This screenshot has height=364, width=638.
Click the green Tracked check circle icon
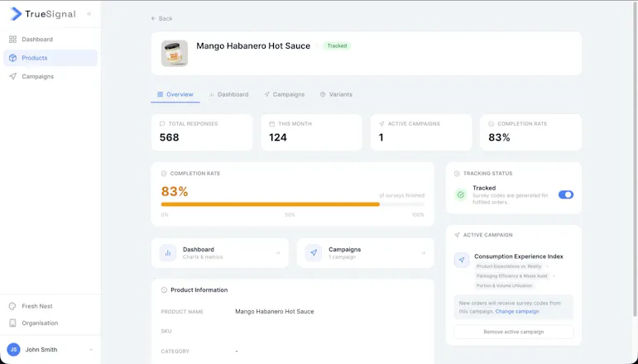coord(461,194)
